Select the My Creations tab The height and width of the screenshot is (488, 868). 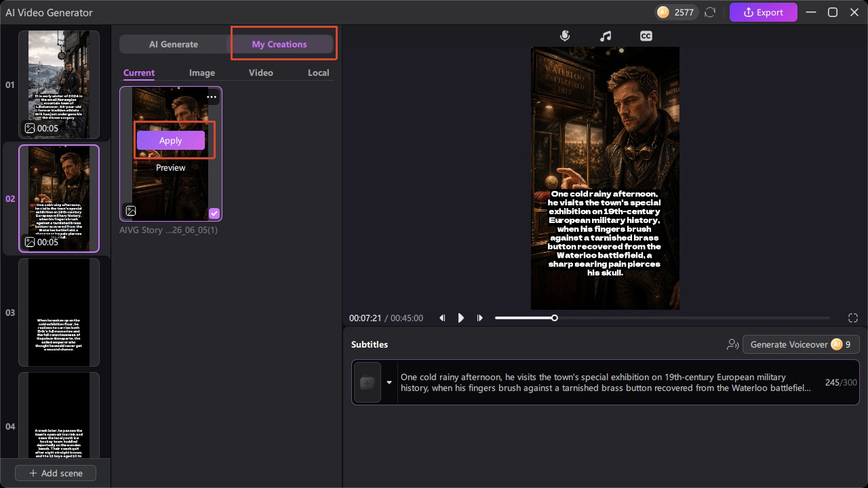(x=279, y=44)
